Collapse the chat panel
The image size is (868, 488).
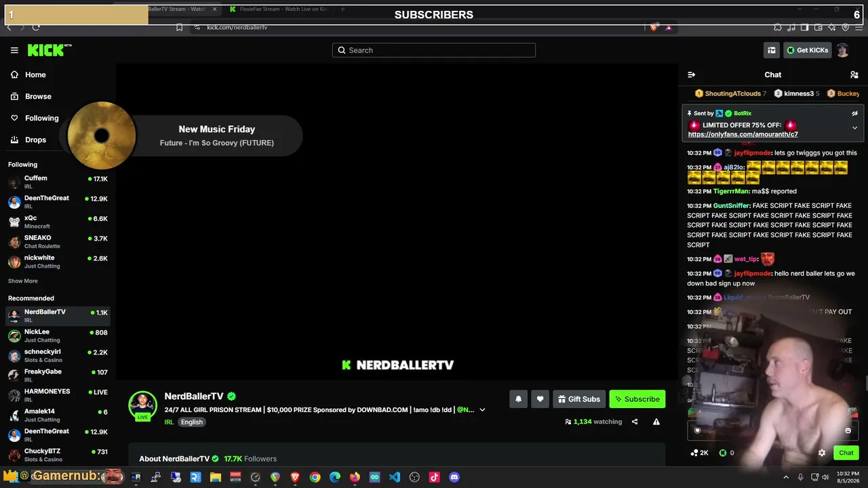[691, 75]
